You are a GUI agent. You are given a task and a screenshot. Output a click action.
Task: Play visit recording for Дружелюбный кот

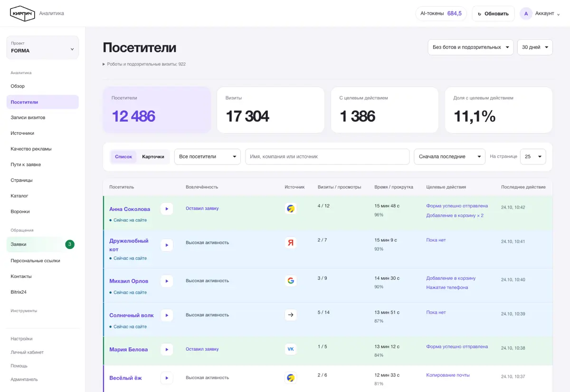pyautogui.click(x=167, y=245)
